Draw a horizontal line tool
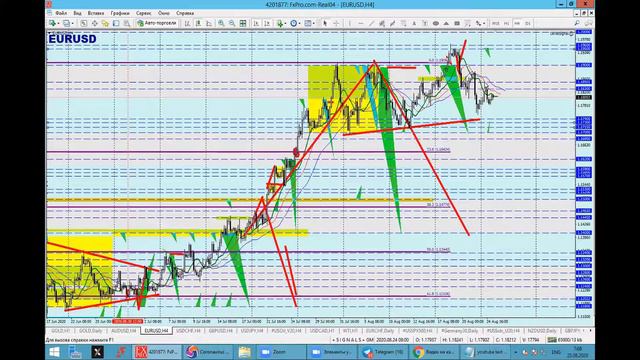 coord(361,23)
